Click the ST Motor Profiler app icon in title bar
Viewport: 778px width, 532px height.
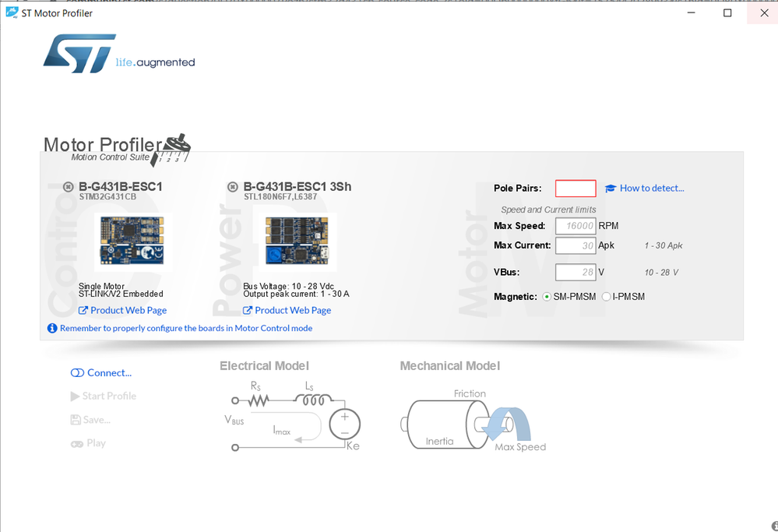pyautogui.click(x=12, y=12)
